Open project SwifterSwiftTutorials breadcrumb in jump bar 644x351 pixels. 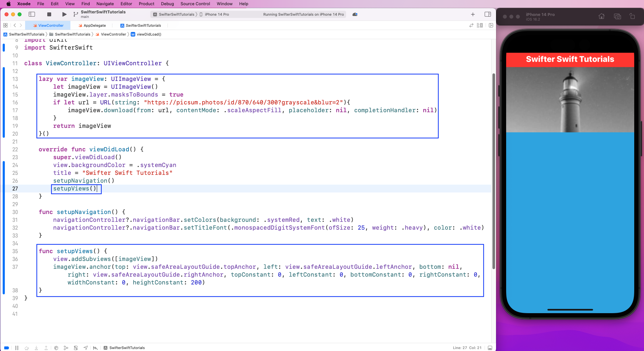pyautogui.click(x=24, y=34)
